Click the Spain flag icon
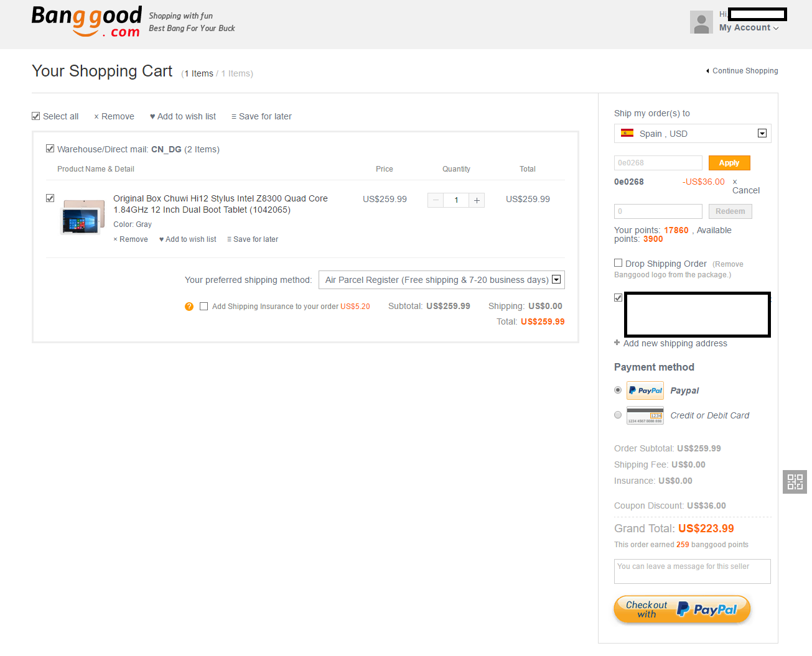 click(627, 133)
